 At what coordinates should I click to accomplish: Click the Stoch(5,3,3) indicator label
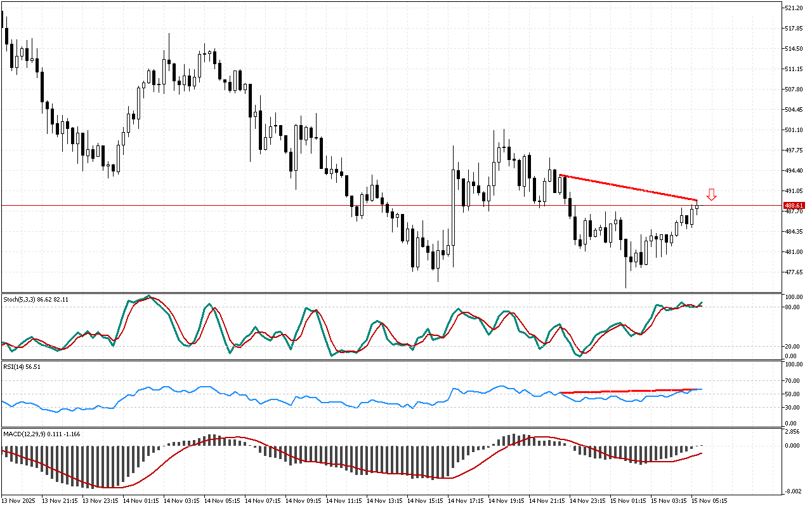tap(36, 298)
